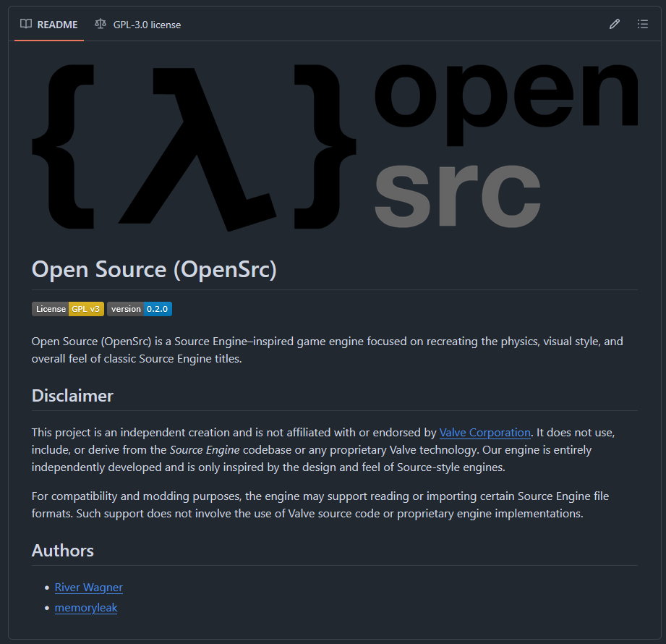666x644 pixels.
Task: Edit the README with the pencil icon
Action: (x=614, y=24)
